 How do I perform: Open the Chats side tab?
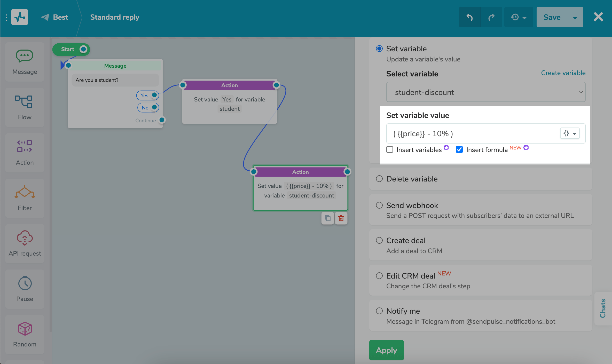[603, 308]
